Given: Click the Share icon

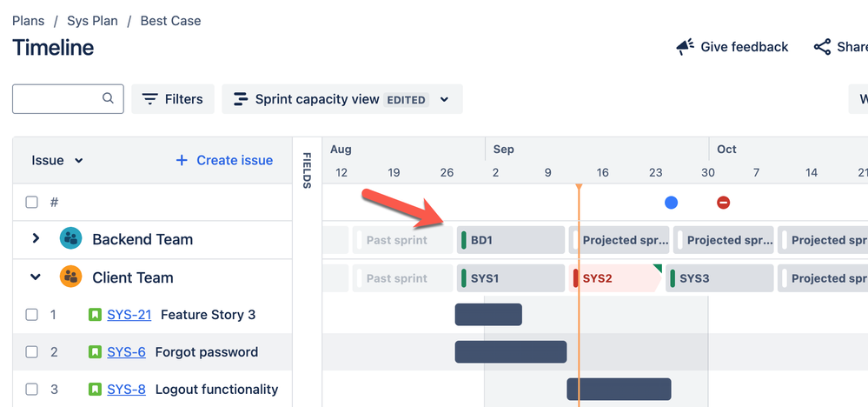Looking at the screenshot, I should (x=822, y=47).
